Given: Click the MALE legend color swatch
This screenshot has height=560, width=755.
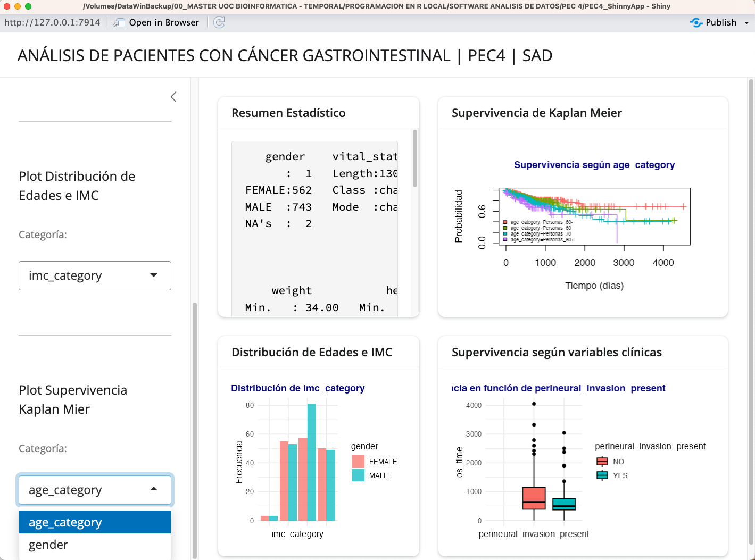Looking at the screenshot, I should point(358,475).
